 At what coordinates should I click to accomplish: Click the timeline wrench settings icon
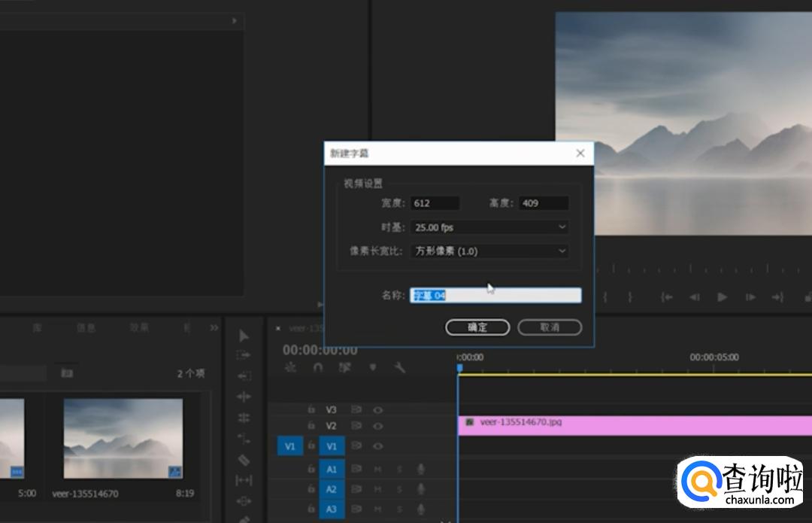click(x=400, y=367)
